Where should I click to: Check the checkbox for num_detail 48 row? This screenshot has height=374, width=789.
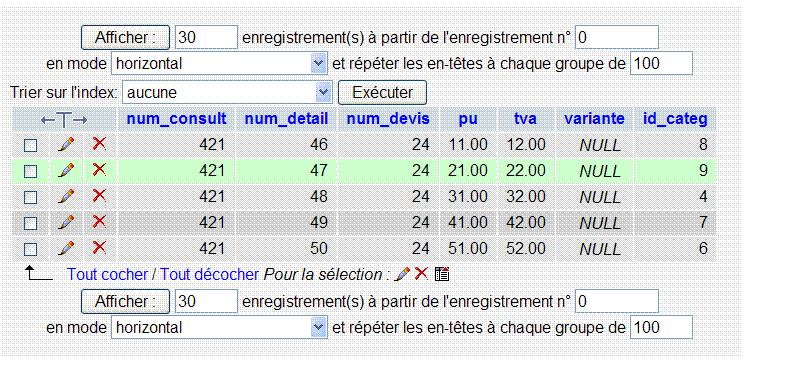point(31,197)
